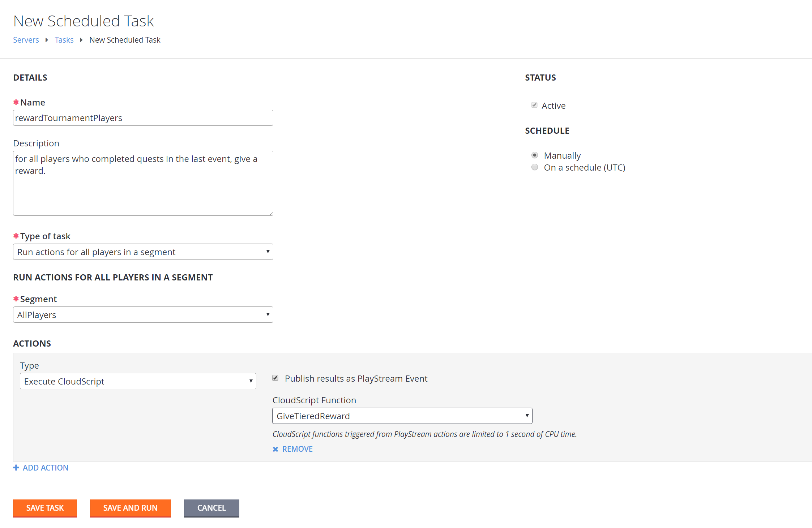The height and width of the screenshot is (528, 812).
Task: Click the Remove action link
Action: [298, 449]
